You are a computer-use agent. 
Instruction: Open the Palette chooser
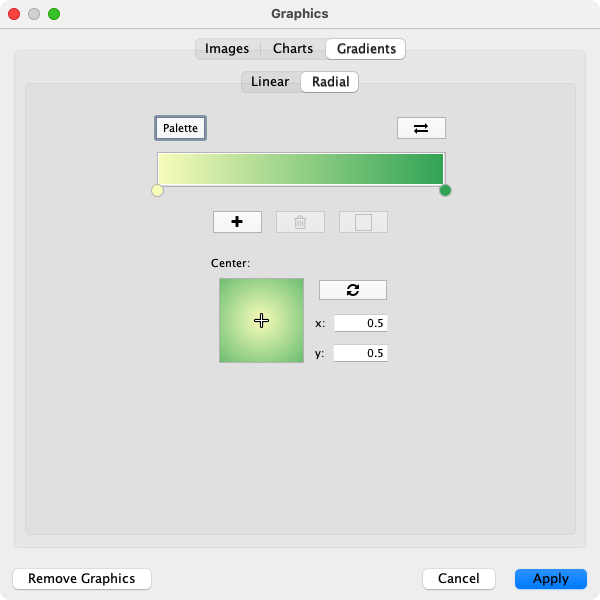pos(180,128)
